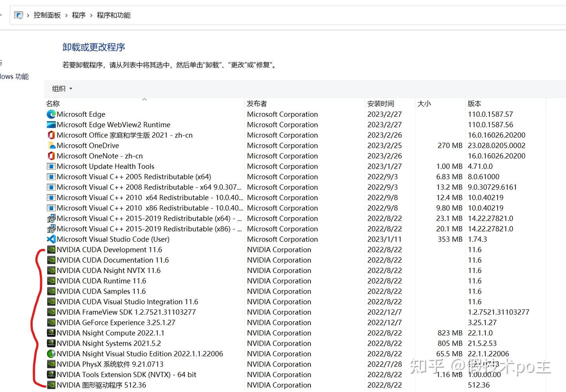Click the Visual C++ 2010 x86 icon
Image resolution: width=566 pixels, height=392 pixels.
click(51, 208)
